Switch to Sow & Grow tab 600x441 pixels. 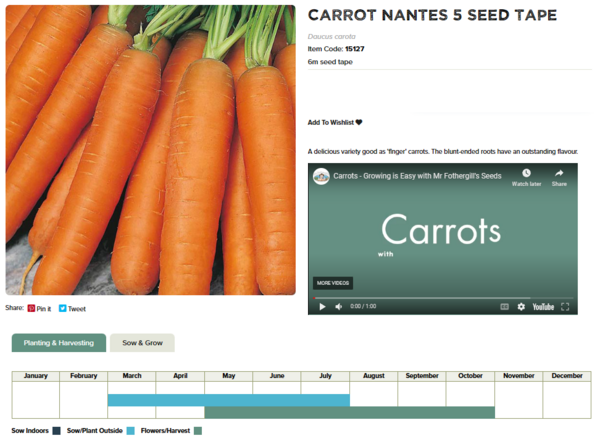142,343
